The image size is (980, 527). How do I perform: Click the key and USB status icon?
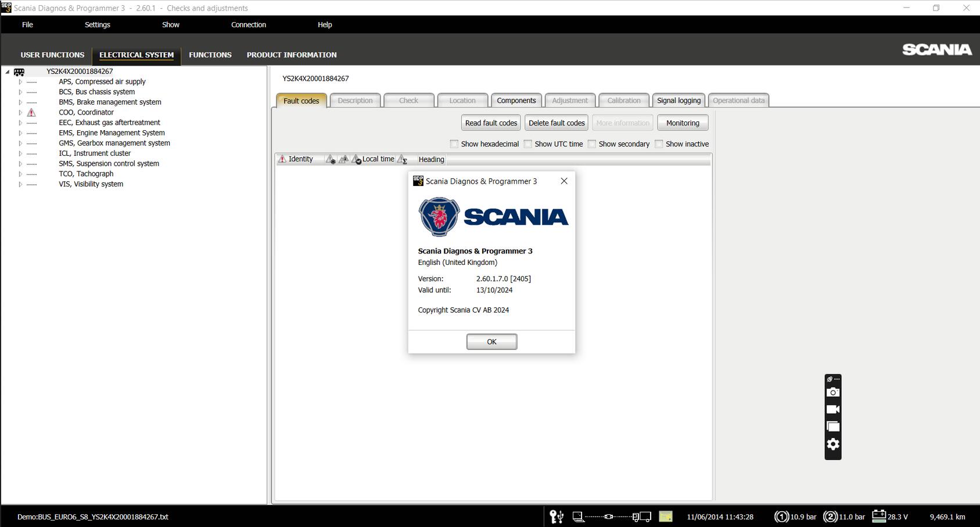(x=557, y=516)
